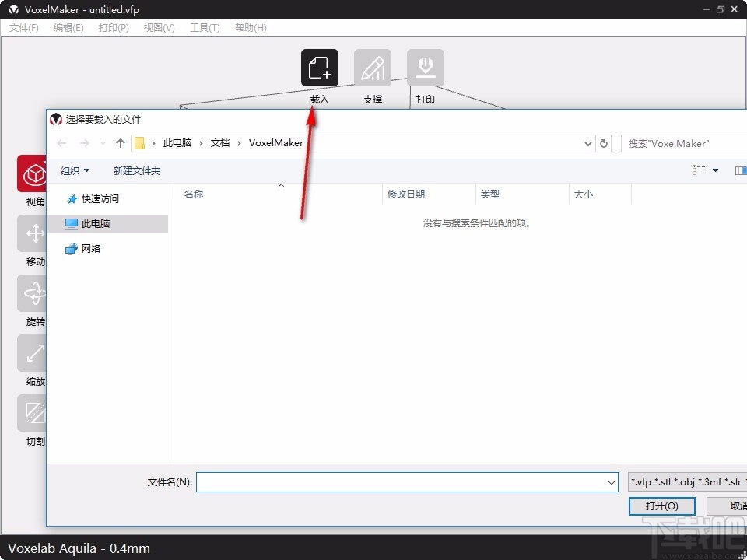Image resolution: width=747 pixels, height=560 pixels.
Task: Click the search VoxelMaker box
Action: pyautogui.click(x=684, y=143)
